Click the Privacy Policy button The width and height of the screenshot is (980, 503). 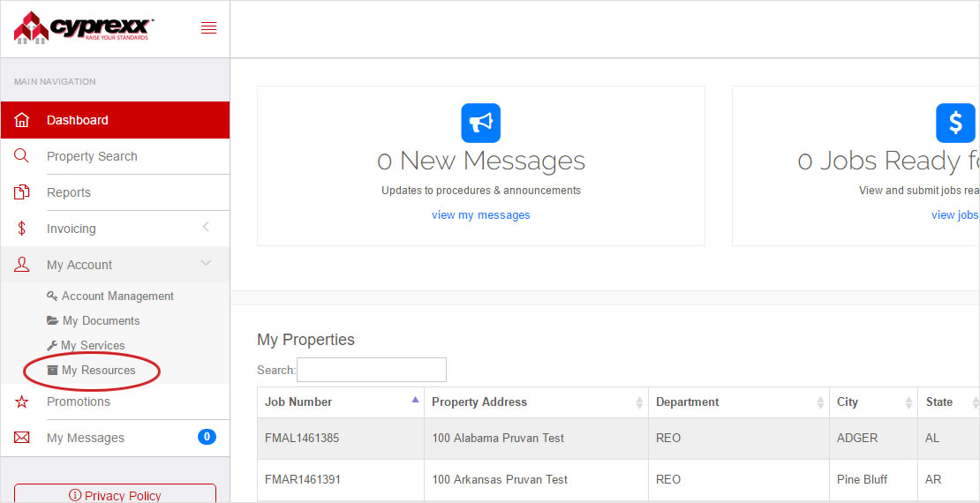click(x=115, y=495)
